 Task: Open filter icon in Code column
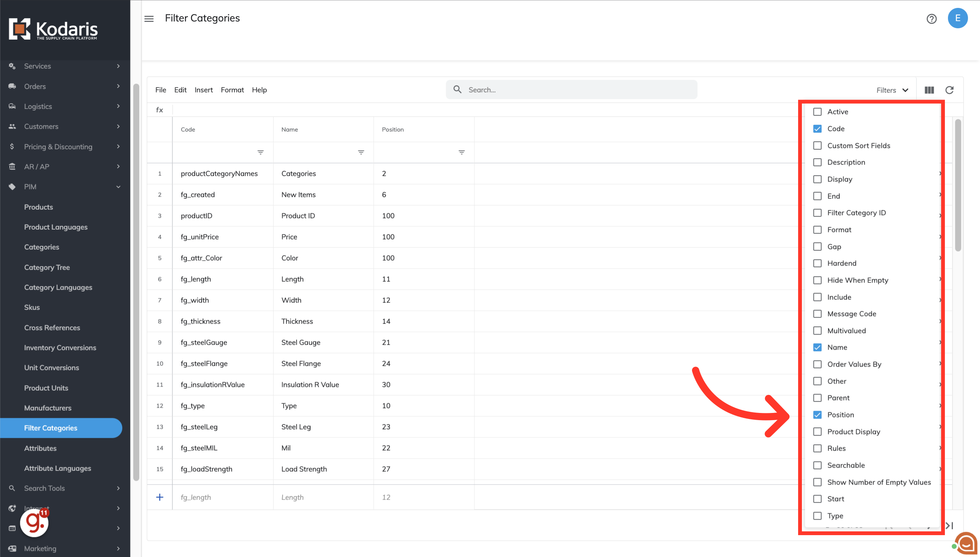pos(260,152)
